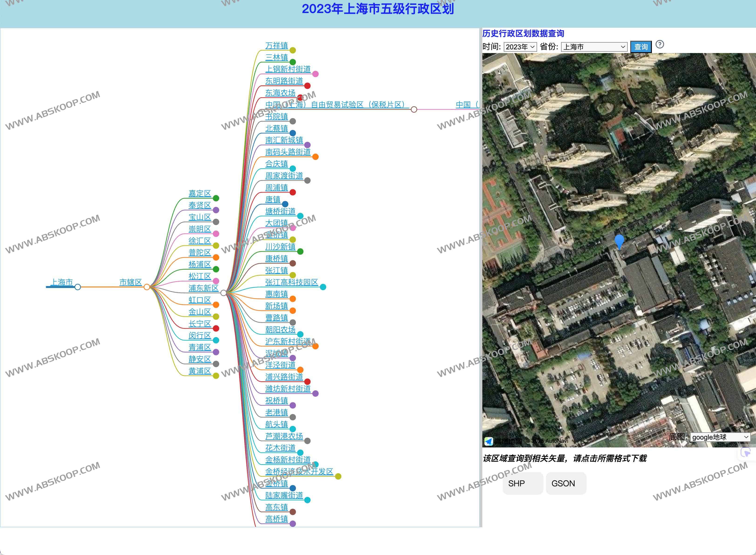Click the 金桥经济技术开发区 node dot

338,476
